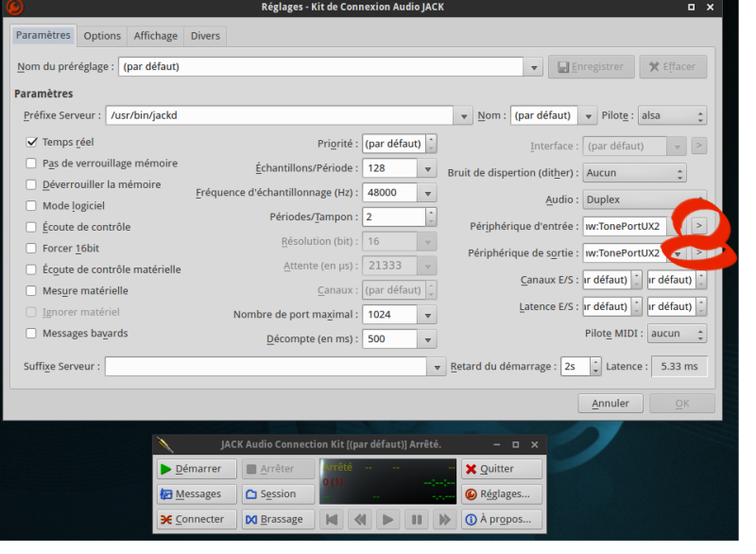The image size is (756, 554).
Task: Expand the Nombre de port maximal dropdown
Action: tap(427, 315)
